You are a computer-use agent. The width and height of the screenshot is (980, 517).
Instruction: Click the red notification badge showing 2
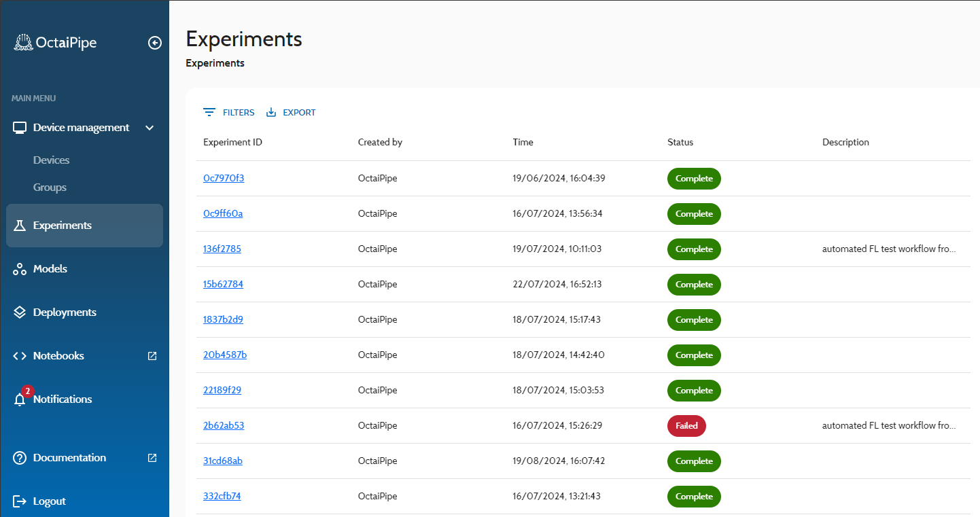pyautogui.click(x=27, y=391)
